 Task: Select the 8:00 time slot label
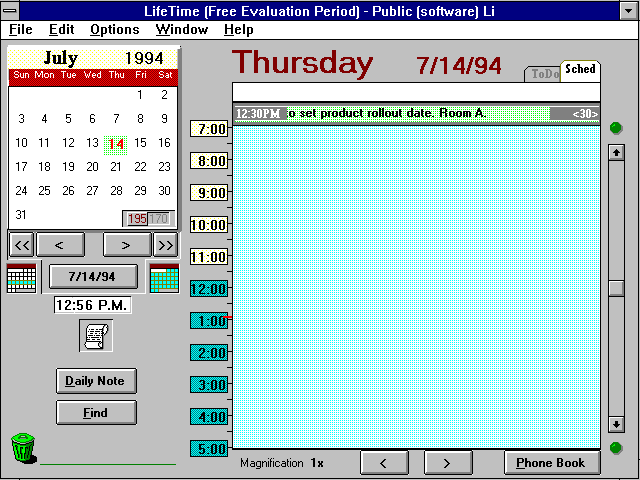click(209, 161)
